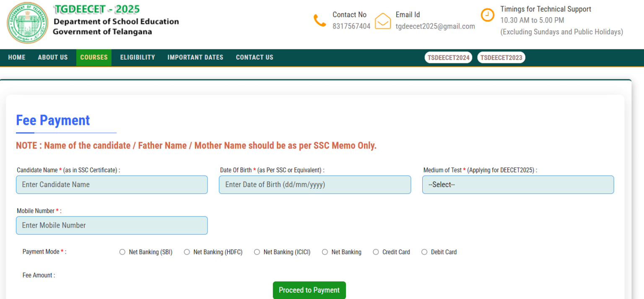644x299 pixels.
Task: Open the ELIGIBILITY menu item
Action: 137,57
